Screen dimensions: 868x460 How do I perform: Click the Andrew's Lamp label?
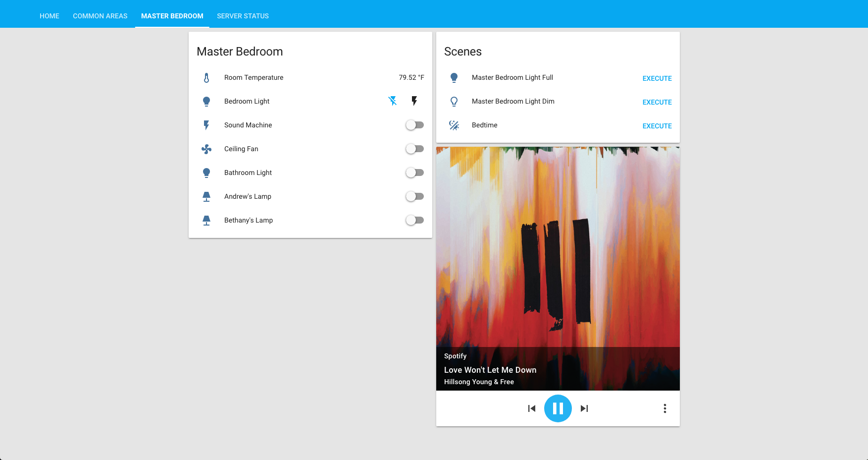(x=248, y=196)
